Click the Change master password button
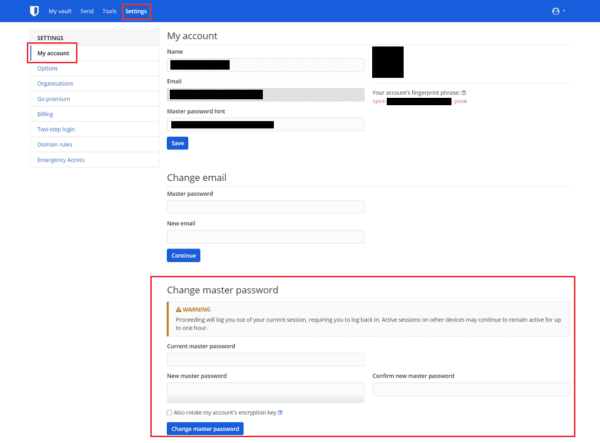The image size is (600, 443). click(x=205, y=428)
